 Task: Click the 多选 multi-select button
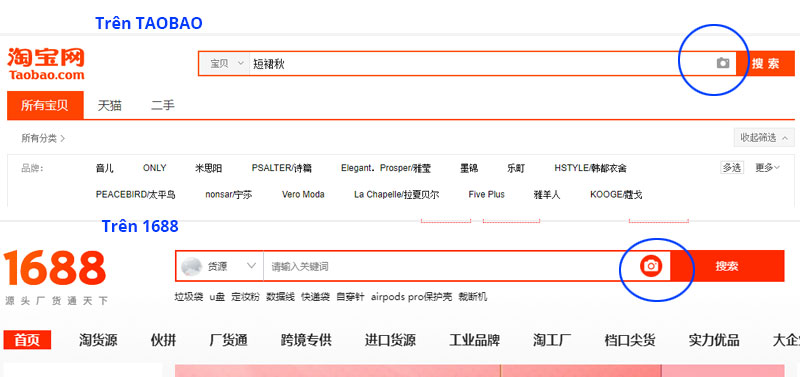click(x=732, y=167)
